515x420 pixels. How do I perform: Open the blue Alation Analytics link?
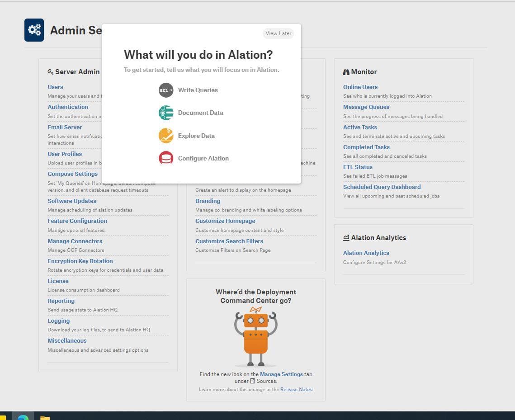(366, 253)
